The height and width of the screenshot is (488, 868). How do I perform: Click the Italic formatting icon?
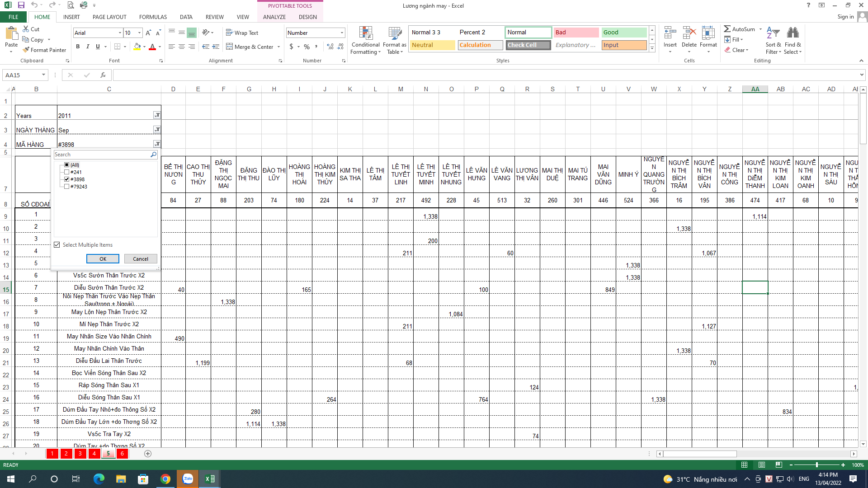tap(88, 47)
